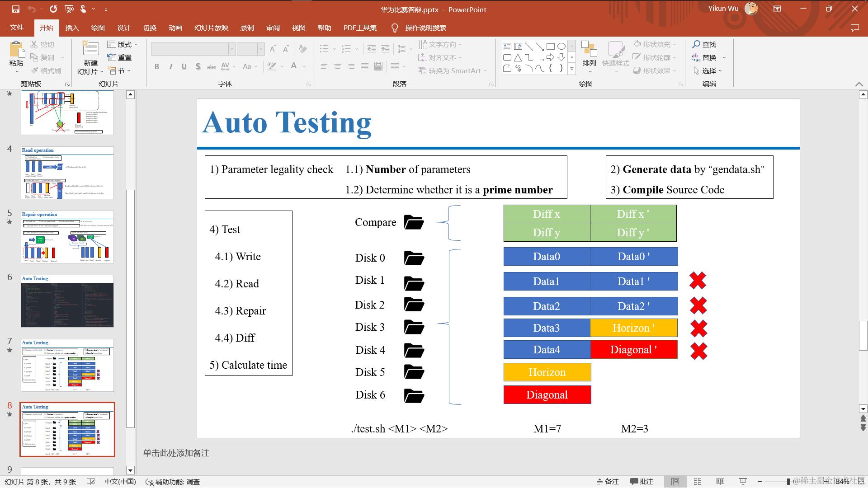The height and width of the screenshot is (488, 868).
Task: Click the Format Painter brush icon
Action: point(35,70)
